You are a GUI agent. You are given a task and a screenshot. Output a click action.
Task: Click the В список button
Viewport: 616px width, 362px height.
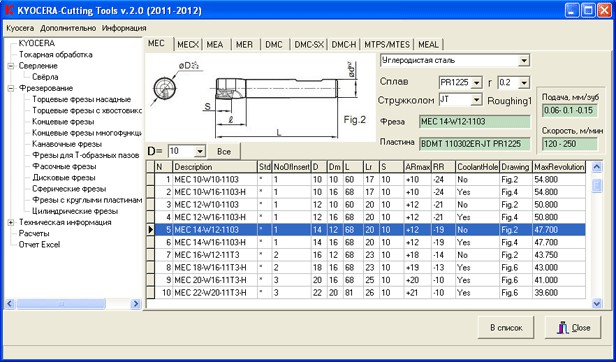point(506,327)
